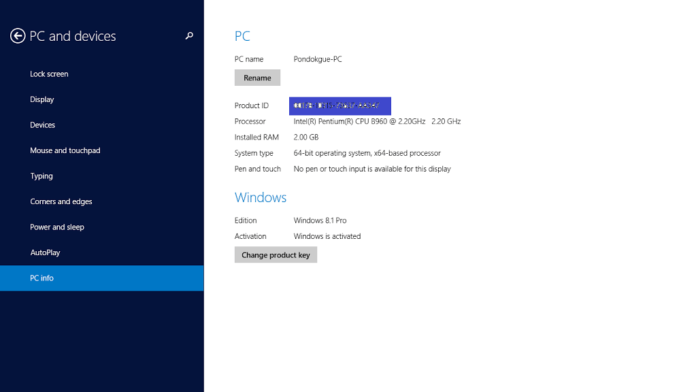The height and width of the screenshot is (392, 696).
Task: Select the PC info item
Action: pyautogui.click(x=102, y=278)
